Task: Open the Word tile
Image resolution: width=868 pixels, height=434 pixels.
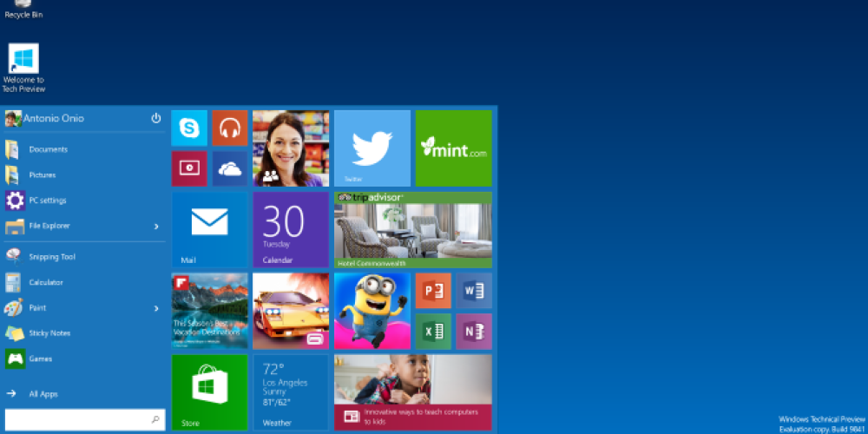Action: click(474, 291)
